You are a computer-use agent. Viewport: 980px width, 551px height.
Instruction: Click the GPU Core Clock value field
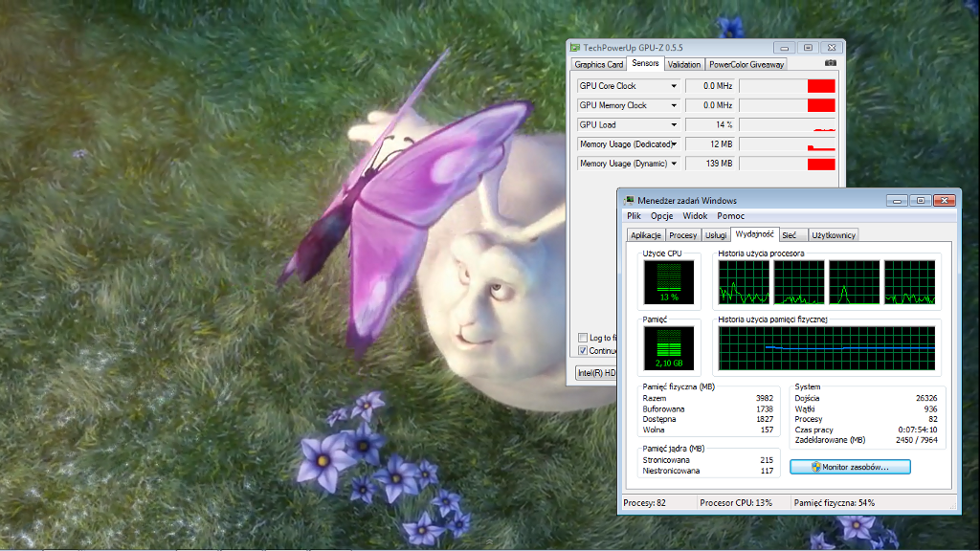pyautogui.click(x=711, y=86)
